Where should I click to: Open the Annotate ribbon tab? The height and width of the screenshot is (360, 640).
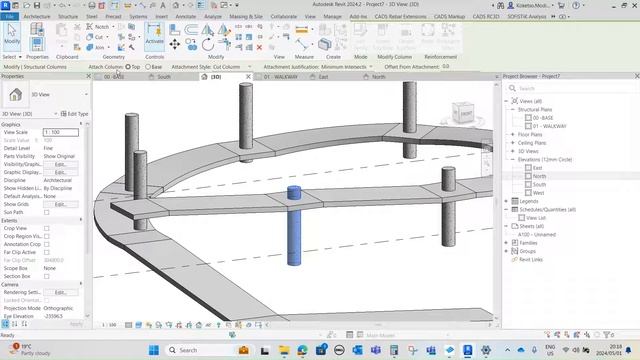pos(186,16)
